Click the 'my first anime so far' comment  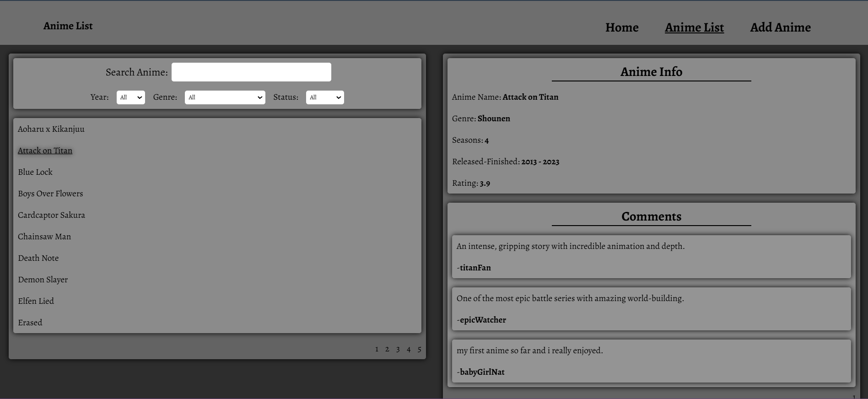[529, 350]
